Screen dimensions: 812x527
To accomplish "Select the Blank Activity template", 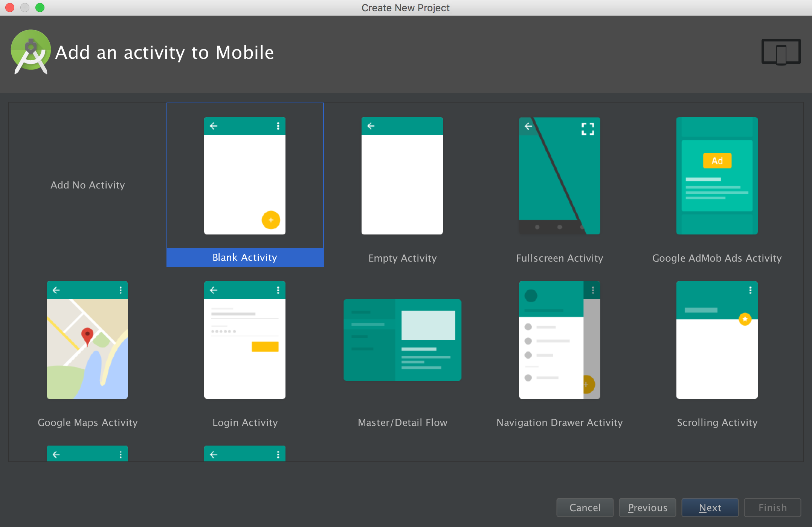I will pos(245,185).
